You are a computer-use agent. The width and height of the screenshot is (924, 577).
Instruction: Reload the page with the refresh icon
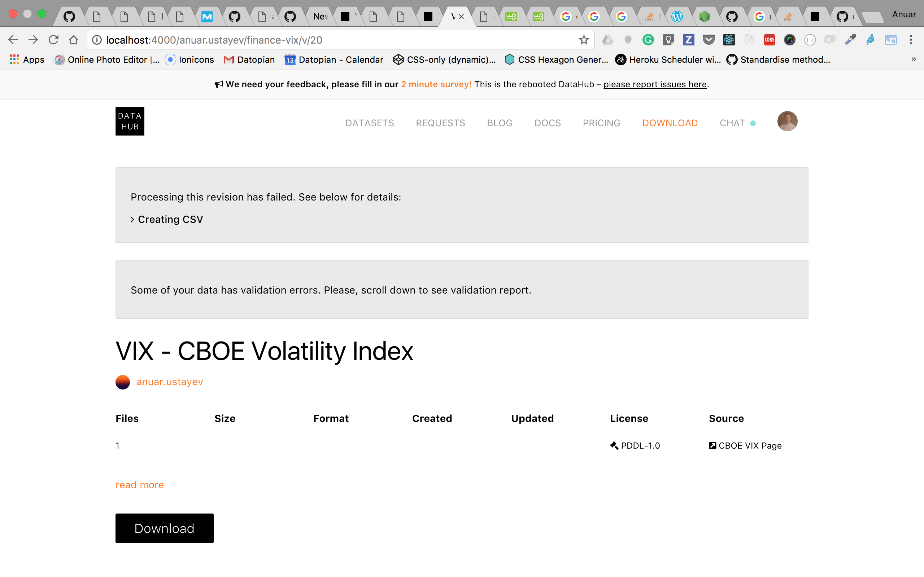tap(54, 39)
